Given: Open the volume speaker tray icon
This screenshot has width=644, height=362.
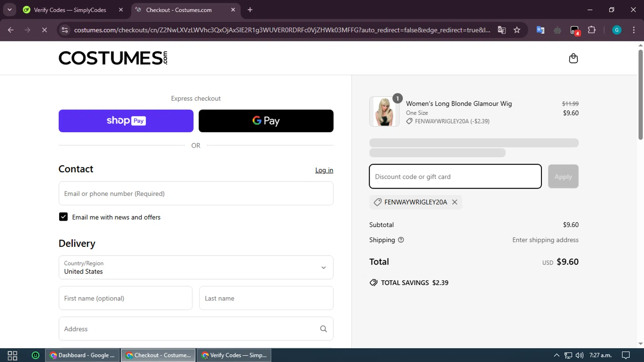Looking at the screenshot, I should pos(580,356).
